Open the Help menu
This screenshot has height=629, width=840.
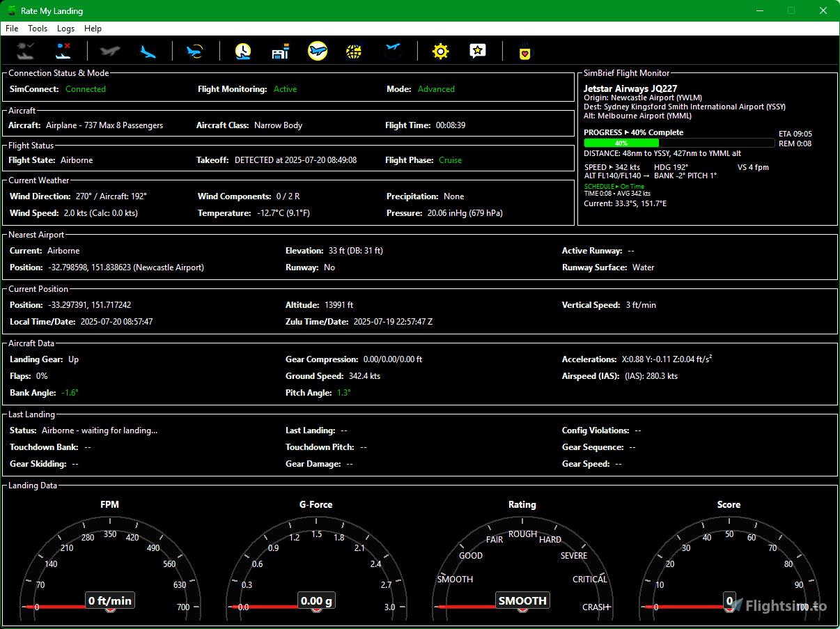point(93,29)
